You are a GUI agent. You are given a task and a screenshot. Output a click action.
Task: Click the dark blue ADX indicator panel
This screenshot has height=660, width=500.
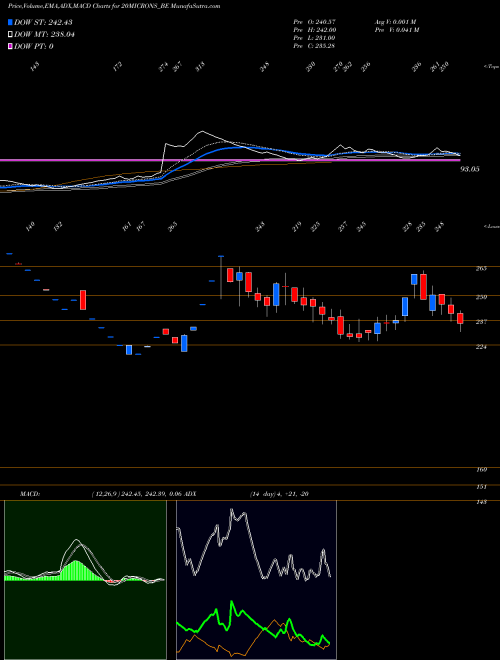pos(256,580)
